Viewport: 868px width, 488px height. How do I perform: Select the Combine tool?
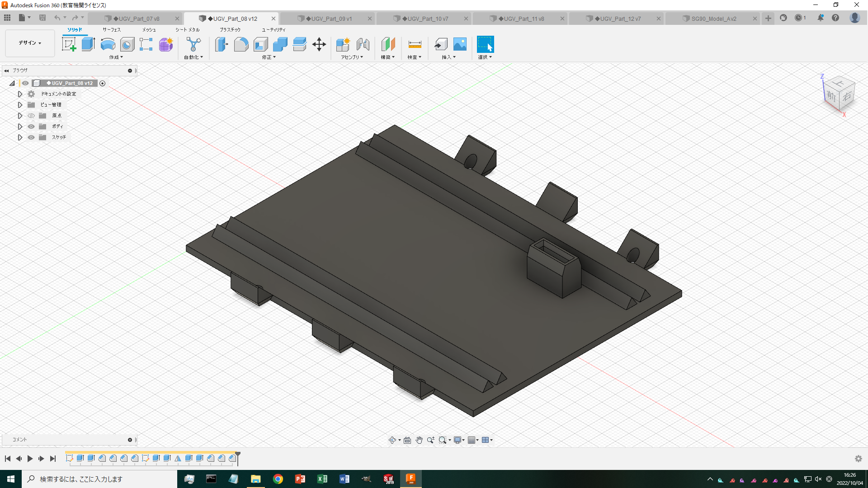point(280,44)
